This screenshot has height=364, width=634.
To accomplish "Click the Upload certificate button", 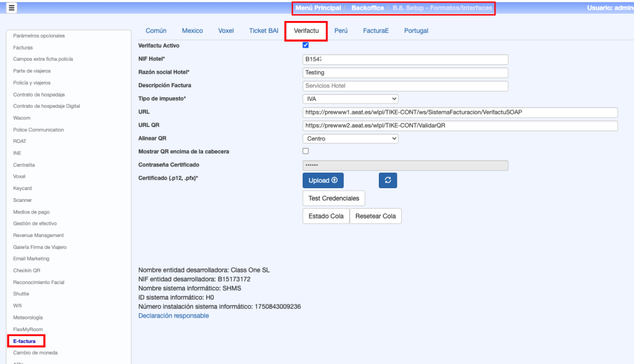I will (323, 180).
